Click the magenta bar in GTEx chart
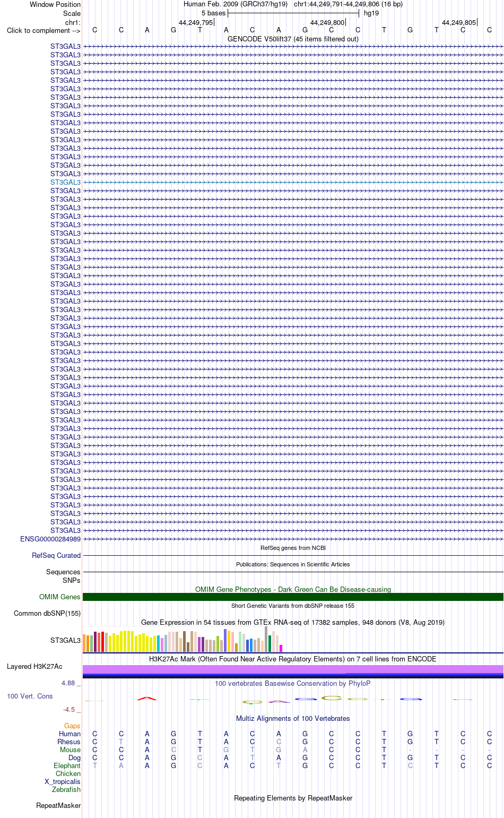 (x=281, y=648)
